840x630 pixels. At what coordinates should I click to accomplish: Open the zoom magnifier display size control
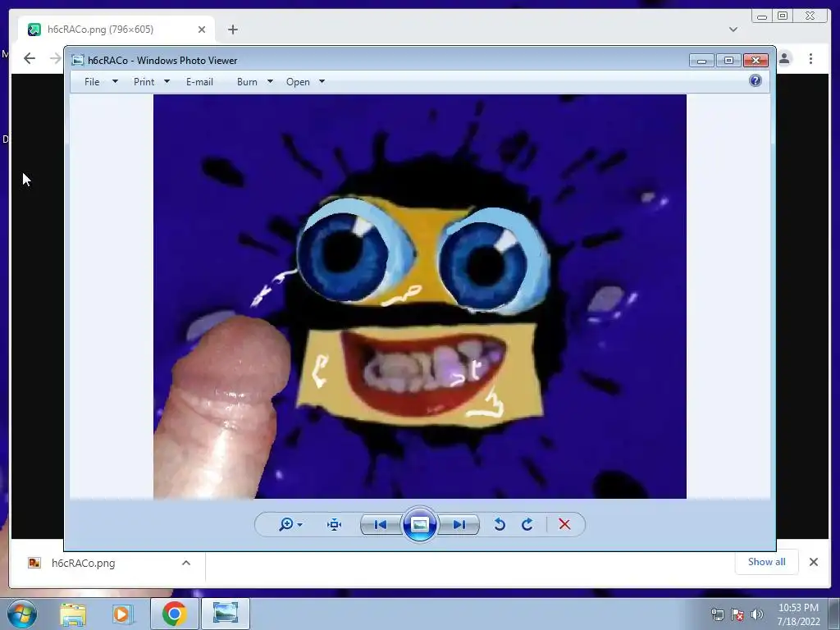click(290, 524)
